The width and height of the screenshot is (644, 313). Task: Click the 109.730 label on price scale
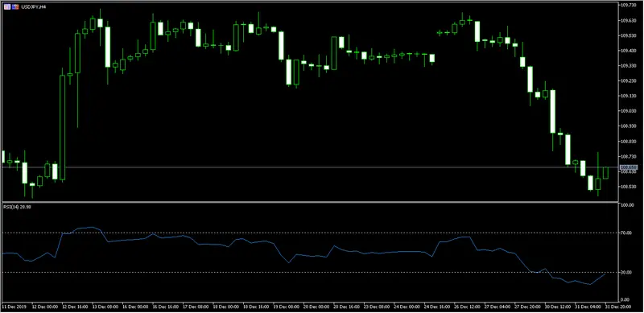[x=627, y=5]
